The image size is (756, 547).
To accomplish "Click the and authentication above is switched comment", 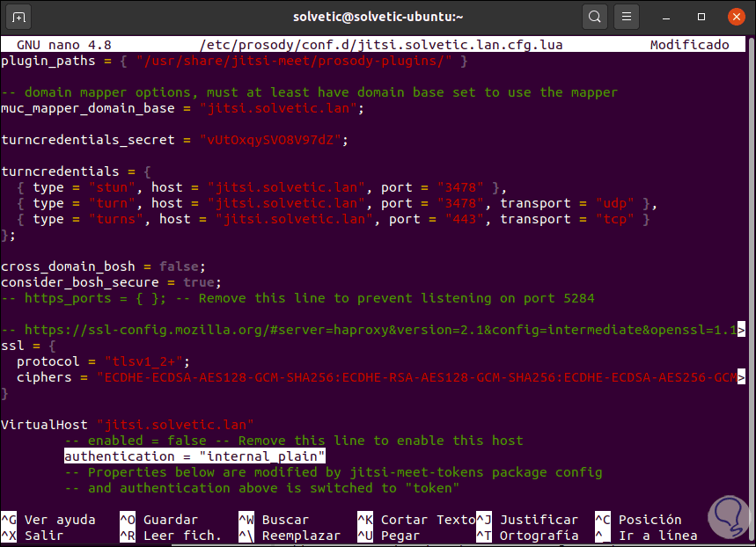I will coord(261,488).
